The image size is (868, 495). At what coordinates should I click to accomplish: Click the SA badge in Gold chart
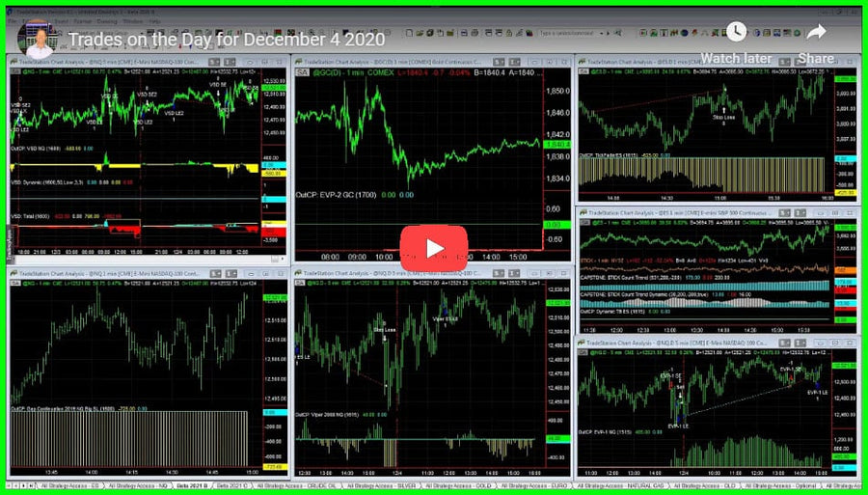coord(302,72)
